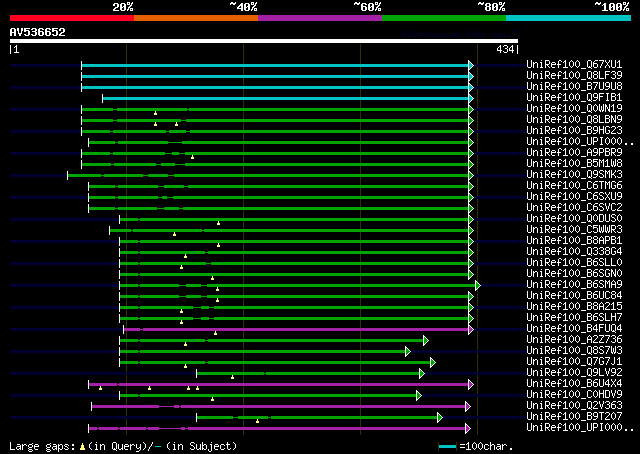This screenshot has height=454, width=640.
Task: Click the yellow gap marker under the B9T207 bar
Action: [x=257, y=421]
